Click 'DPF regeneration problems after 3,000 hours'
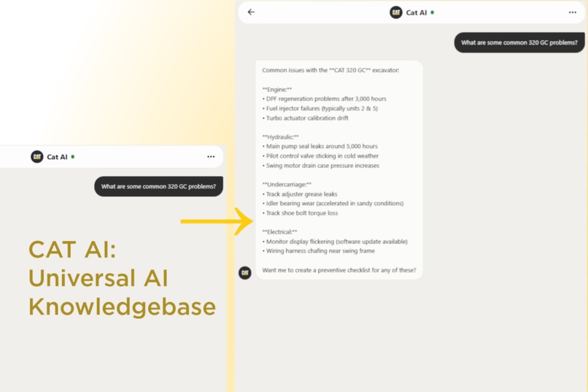Image resolution: width=588 pixels, height=392 pixels. tap(325, 99)
